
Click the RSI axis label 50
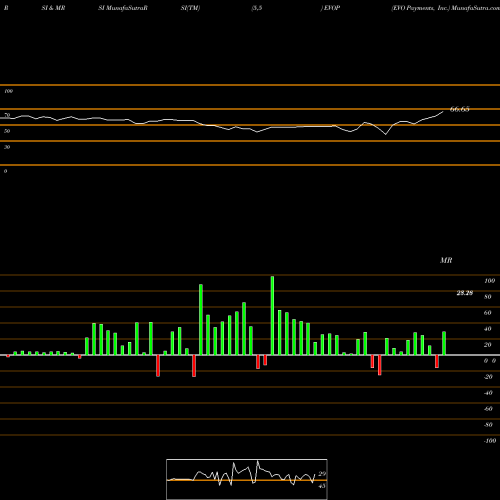(7, 131)
